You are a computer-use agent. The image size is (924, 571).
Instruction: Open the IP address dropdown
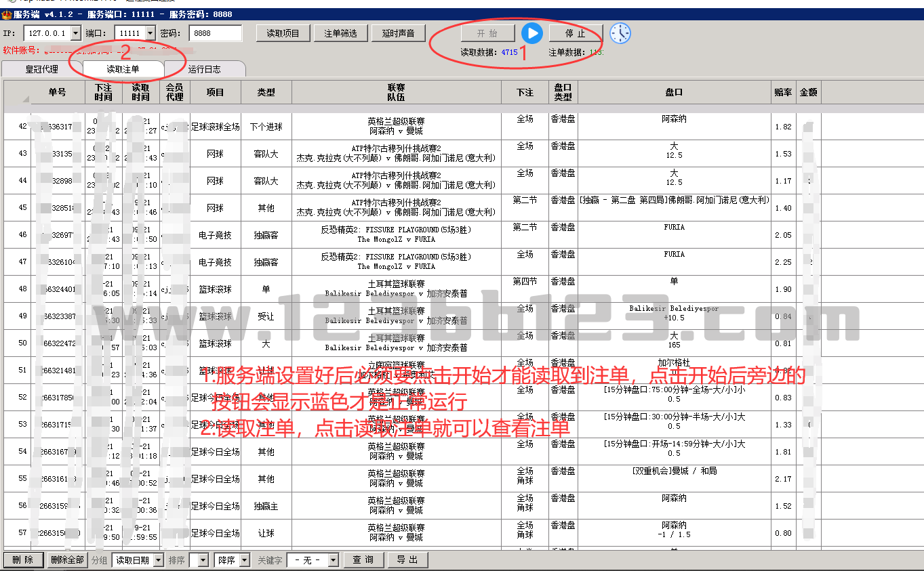tap(75, 33)
